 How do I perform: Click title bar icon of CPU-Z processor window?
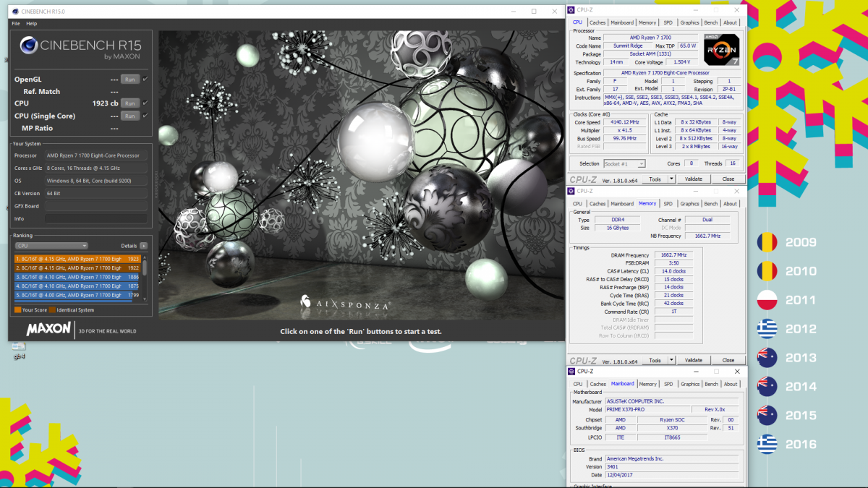coord(571,10)
